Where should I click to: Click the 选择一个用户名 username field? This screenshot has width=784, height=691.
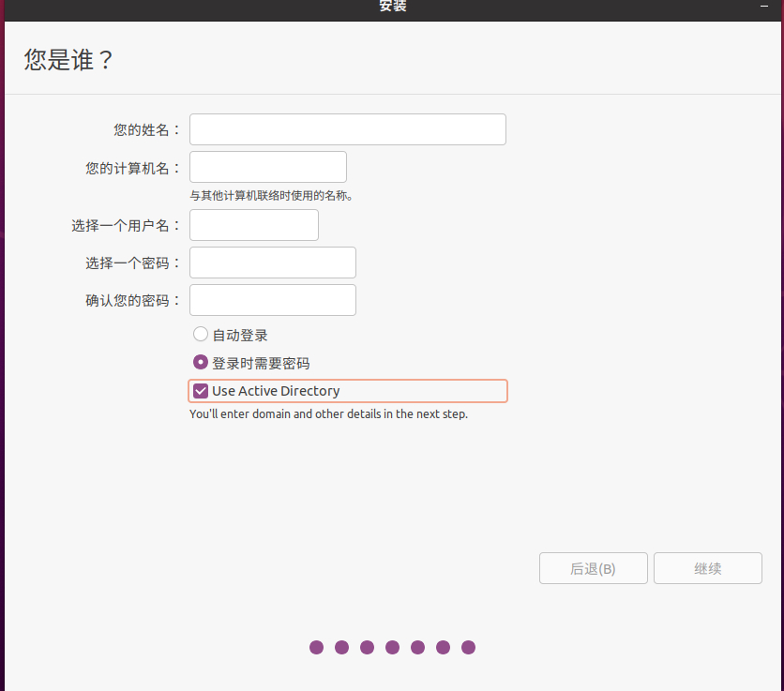(254, 225)
